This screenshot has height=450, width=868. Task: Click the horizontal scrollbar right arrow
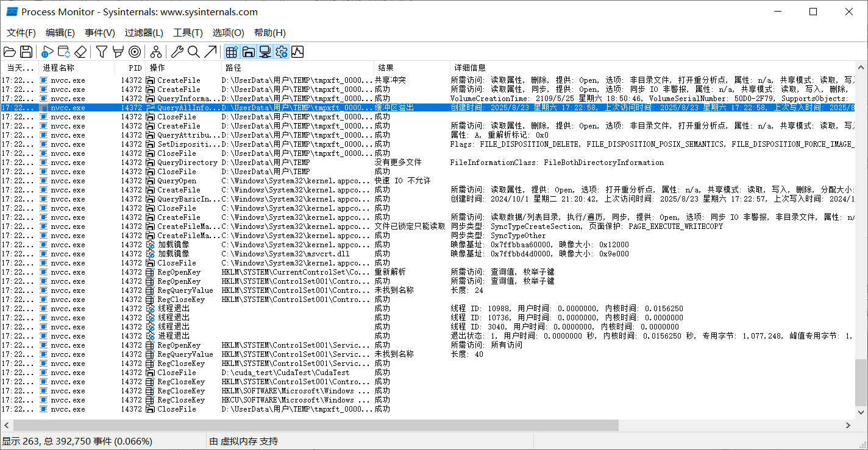click(848, 425)
